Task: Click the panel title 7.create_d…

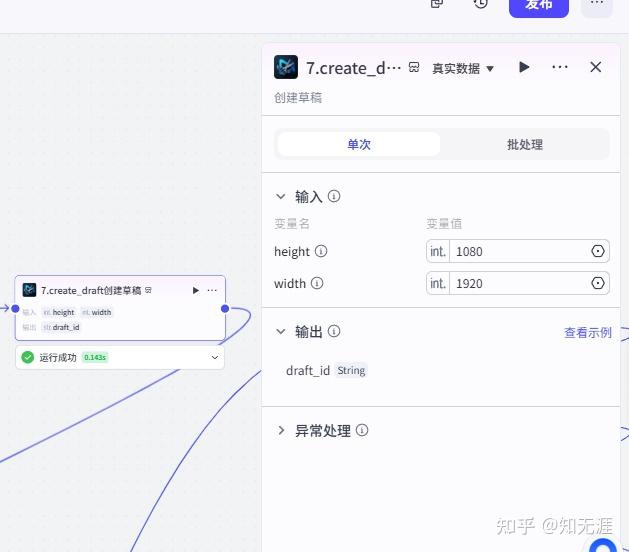Action: [x=353, y=68]
